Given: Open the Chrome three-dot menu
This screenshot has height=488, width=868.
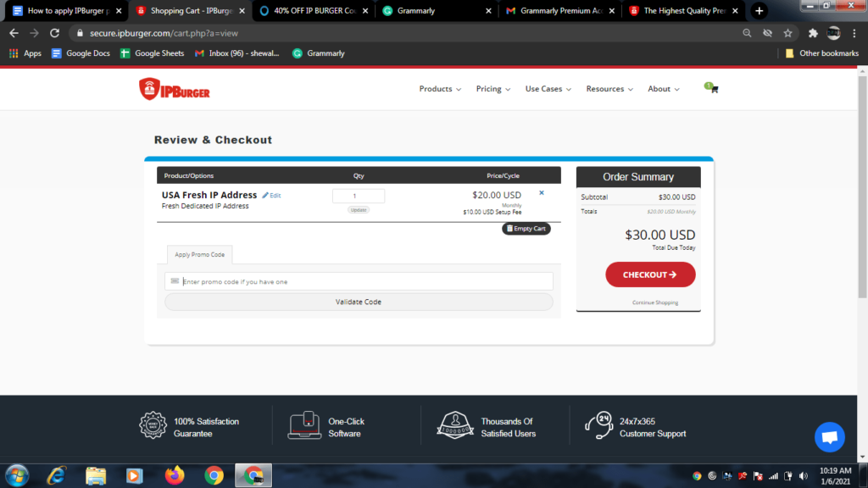Looking at the screenshot, I should coord(854,33).
